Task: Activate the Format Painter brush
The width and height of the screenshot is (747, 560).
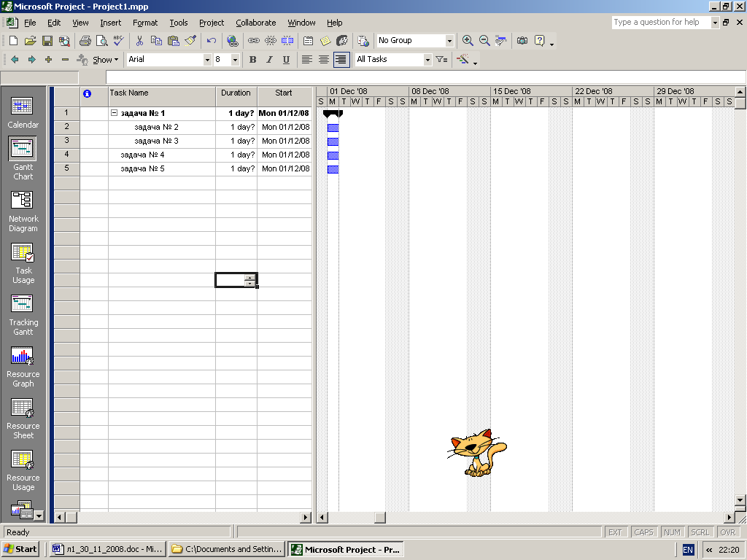Action: point(190,41)
